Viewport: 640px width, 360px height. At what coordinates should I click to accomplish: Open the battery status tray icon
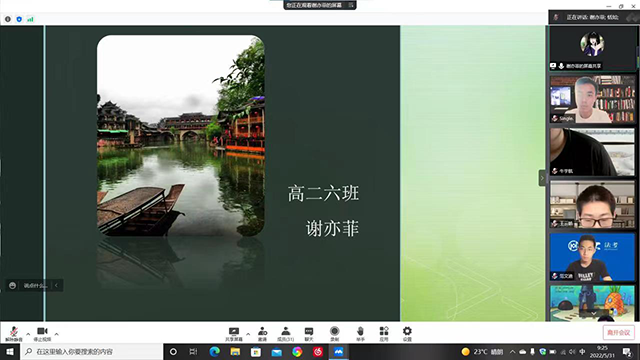(553, 351)
